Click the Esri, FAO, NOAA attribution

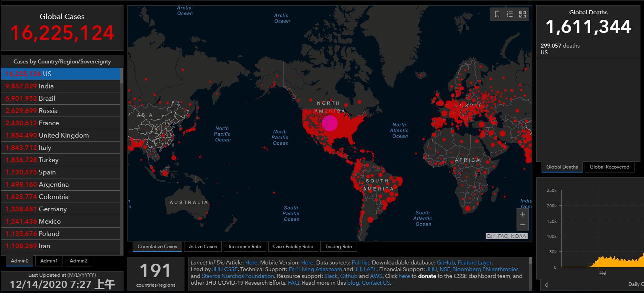tap(506, 236)
